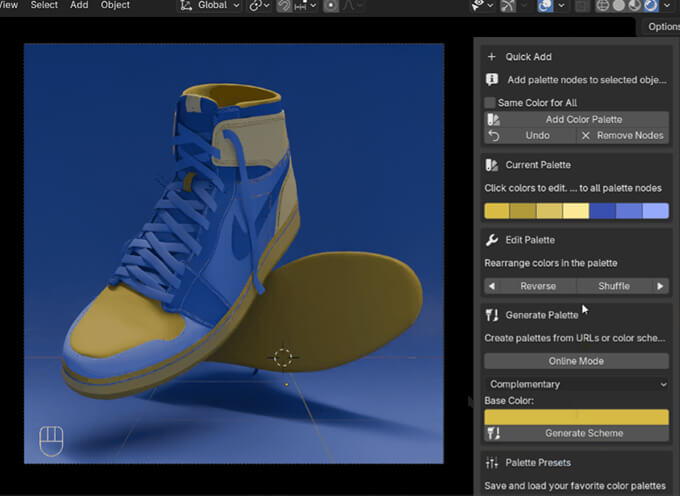Screen dimensions: 680x496
Task: Toggle proportional editing in header
Action: [x=331, y=5]
